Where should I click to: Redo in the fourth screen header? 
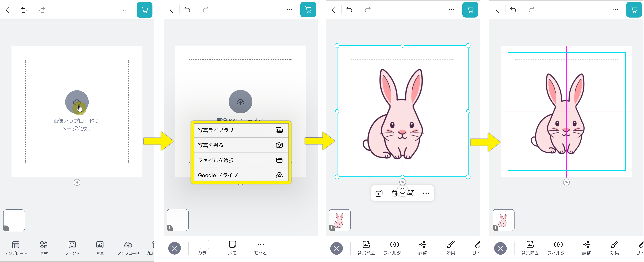(531, 10)
